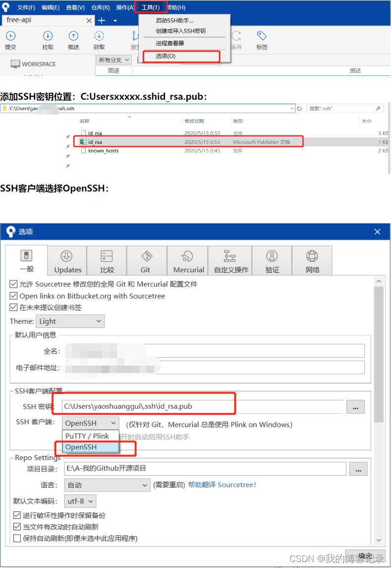Sort files by 名称 column
This screenshot has width=392, height=568.
pos(84,121)
